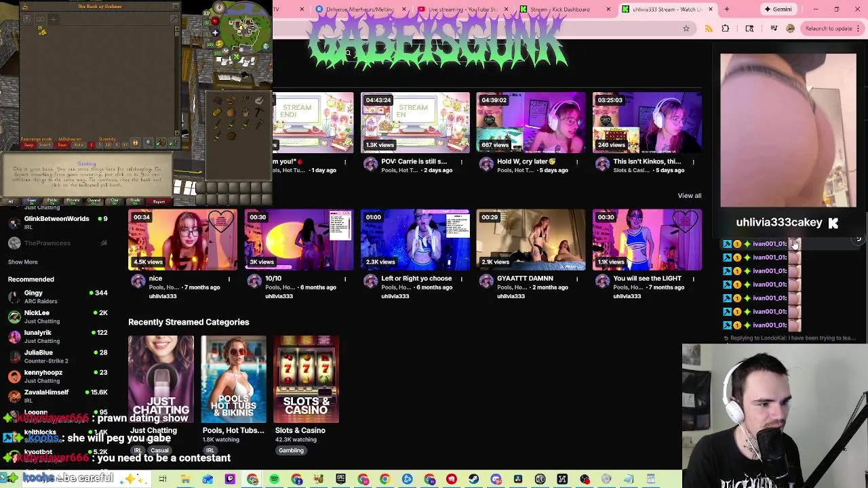Open bank settings wrench icon
Screen dimensions: 868x488
point(174,19)
